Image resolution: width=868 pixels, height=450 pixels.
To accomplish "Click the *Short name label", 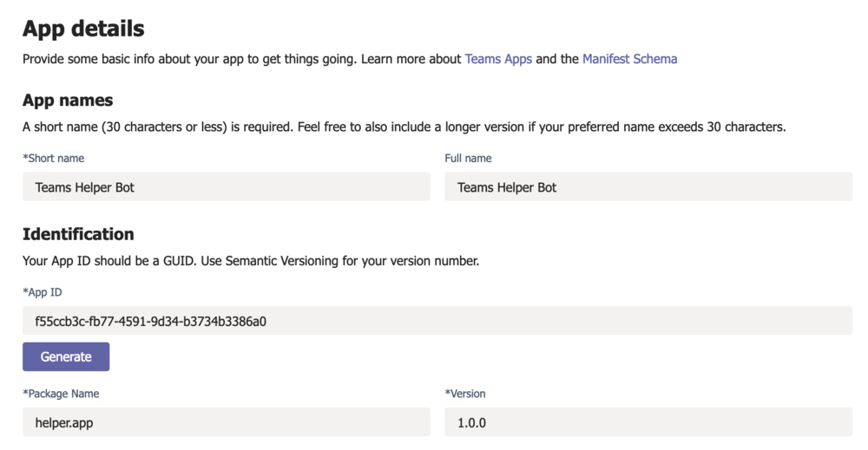I will (53, 158).
